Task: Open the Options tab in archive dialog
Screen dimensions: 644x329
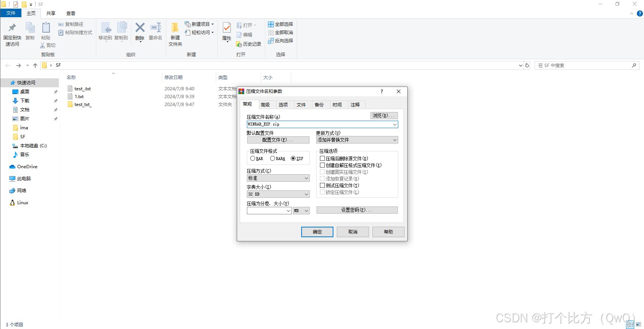Action: coord(283,105)
